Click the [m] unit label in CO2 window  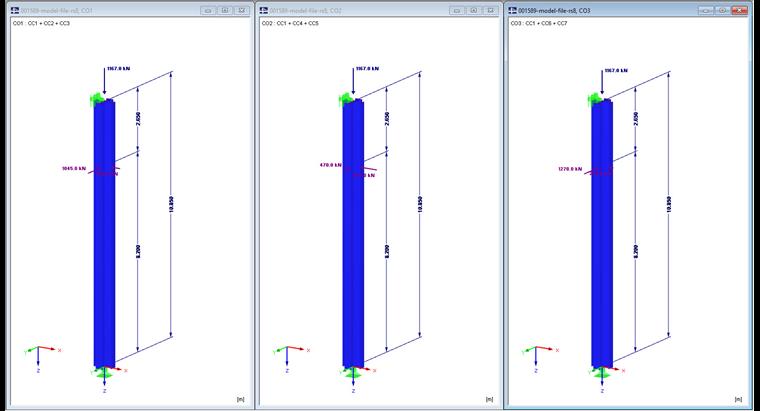(490, 399)
